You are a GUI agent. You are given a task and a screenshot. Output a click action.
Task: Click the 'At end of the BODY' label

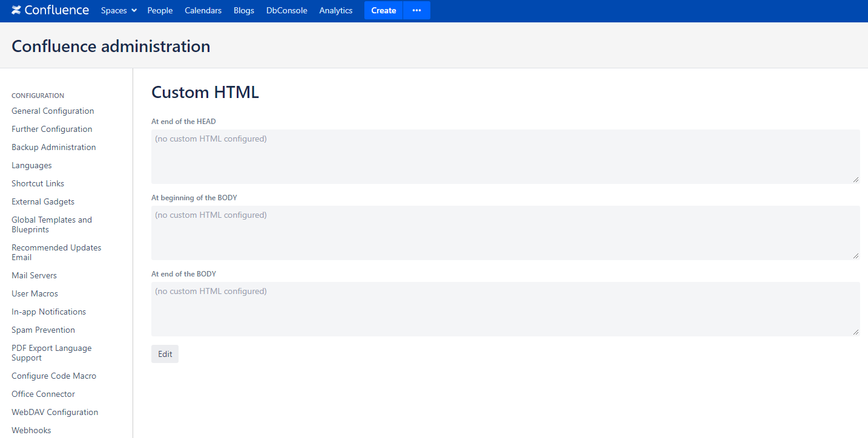click(183, 274)
